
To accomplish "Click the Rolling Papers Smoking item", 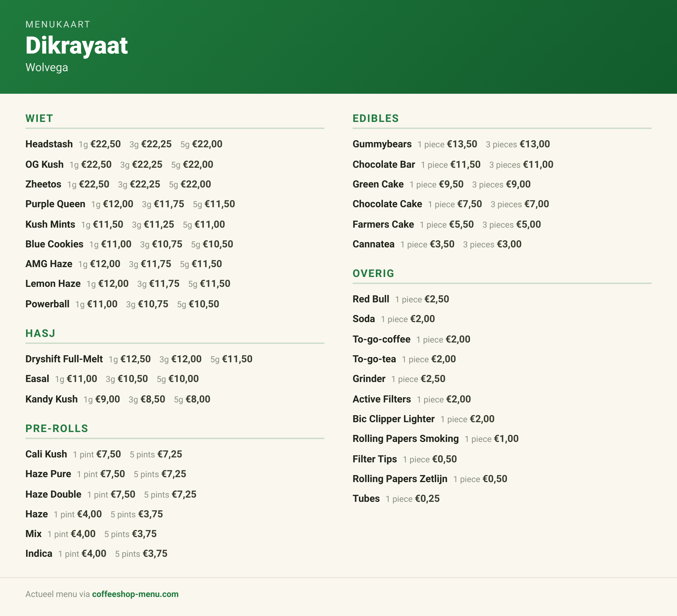I will [x=405, y=439].
